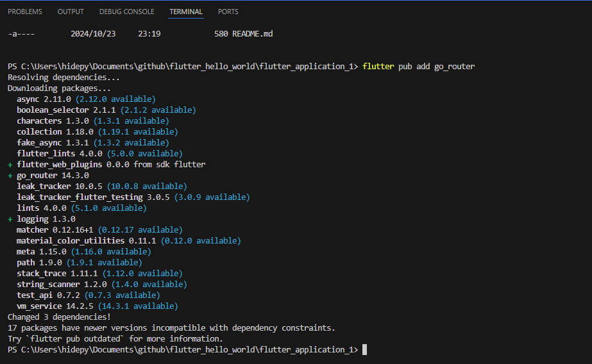Click 'string_scanner 1.2.0' package line

coord(102,285)
